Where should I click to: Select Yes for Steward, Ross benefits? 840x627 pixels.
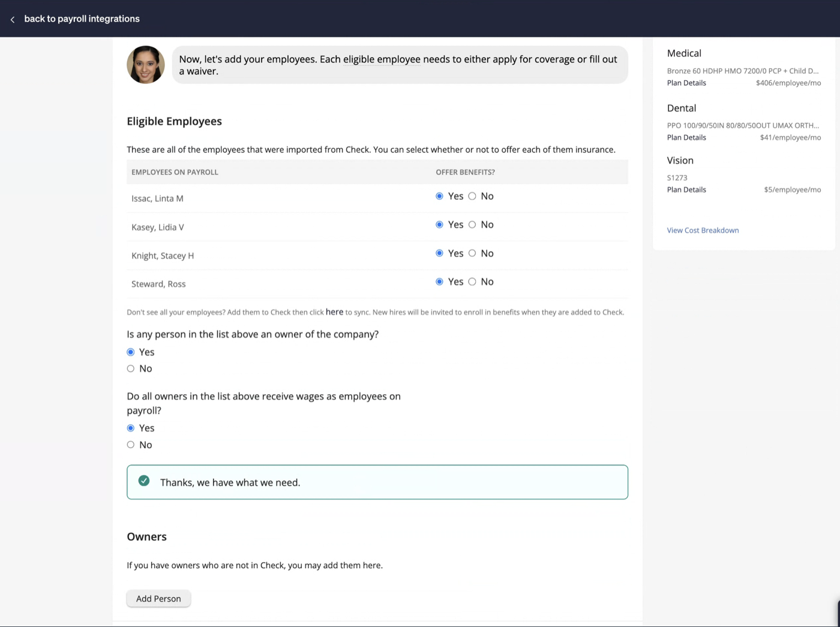coord(439,281)
